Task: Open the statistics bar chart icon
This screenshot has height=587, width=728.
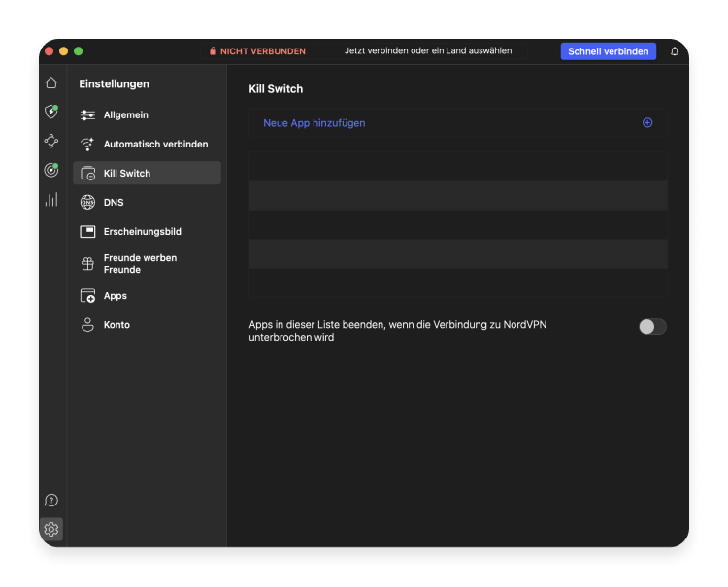Action: [x=51, y=199]
